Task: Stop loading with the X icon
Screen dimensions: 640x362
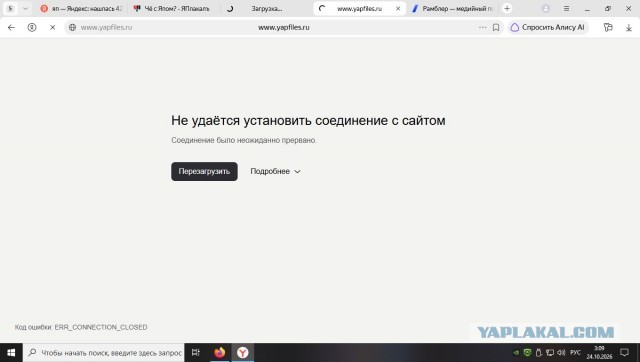Action: point(53,27)
